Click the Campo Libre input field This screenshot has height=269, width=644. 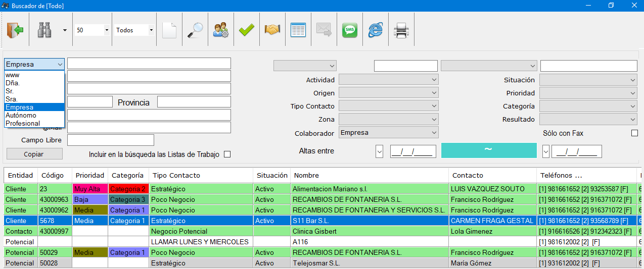click(x=111, y=140)
